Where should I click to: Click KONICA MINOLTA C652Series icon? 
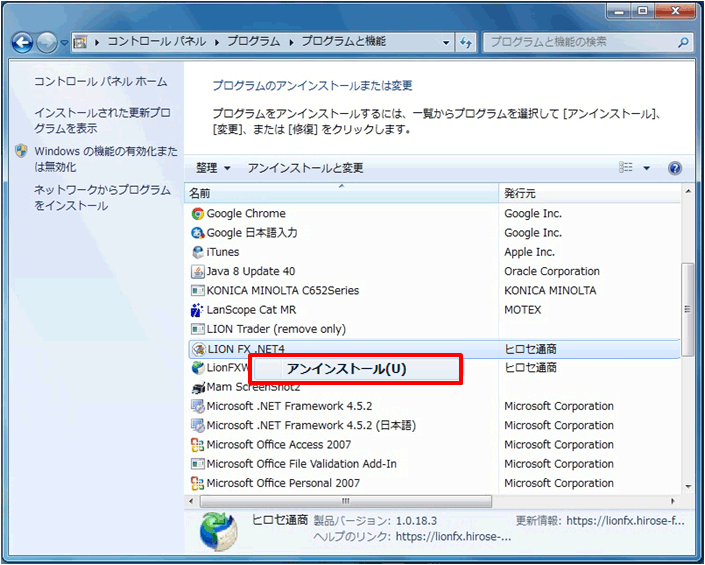[197, 291]
